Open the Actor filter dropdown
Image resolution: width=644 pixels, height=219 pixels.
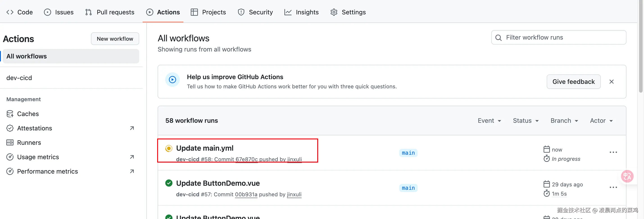point(601,121)
